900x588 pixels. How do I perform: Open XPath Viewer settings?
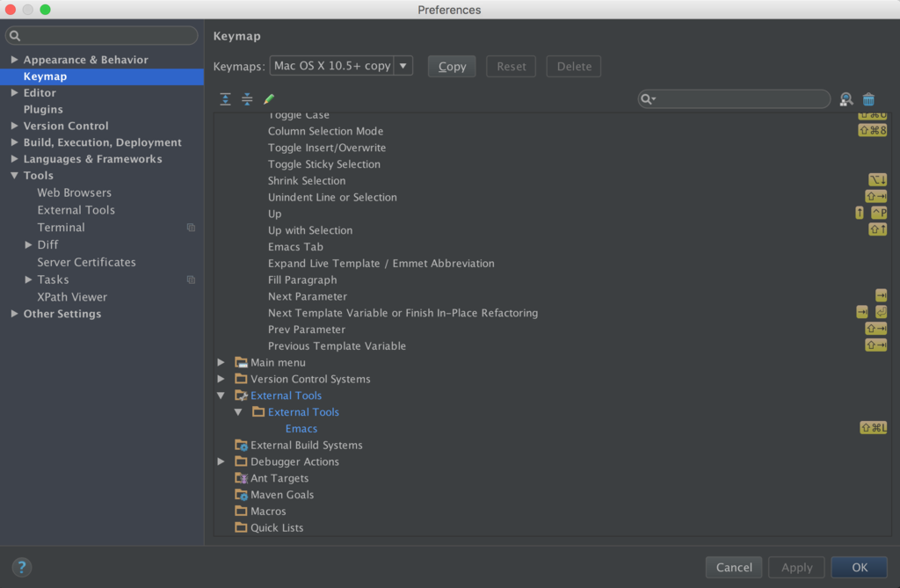coord(72,297)
